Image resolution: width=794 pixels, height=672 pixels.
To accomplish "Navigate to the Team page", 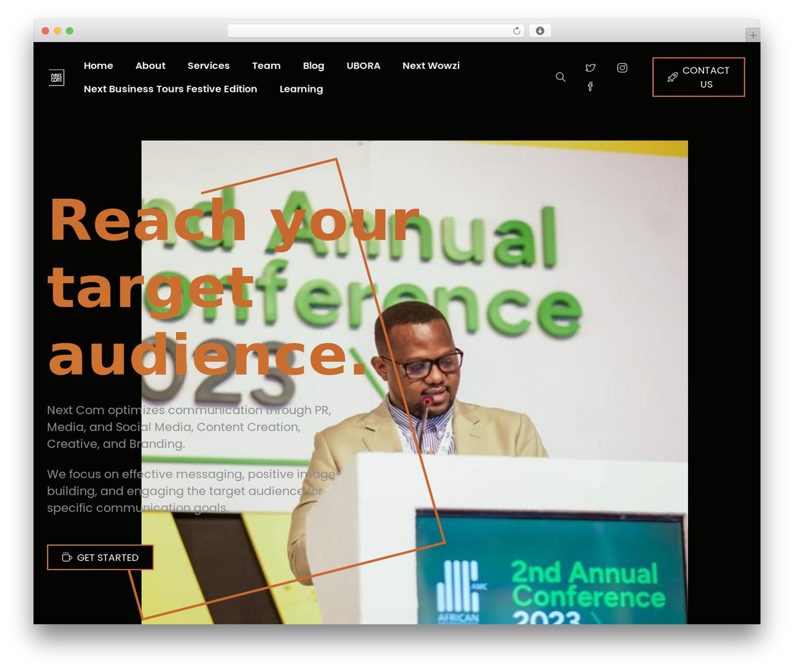I will tap(266, 66).
